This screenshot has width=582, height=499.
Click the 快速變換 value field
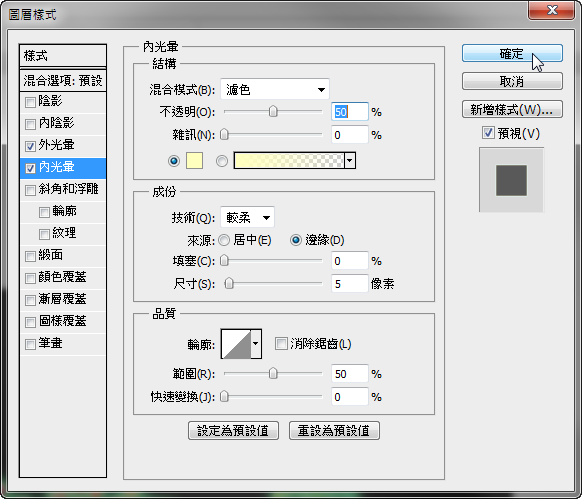point(350,397)
